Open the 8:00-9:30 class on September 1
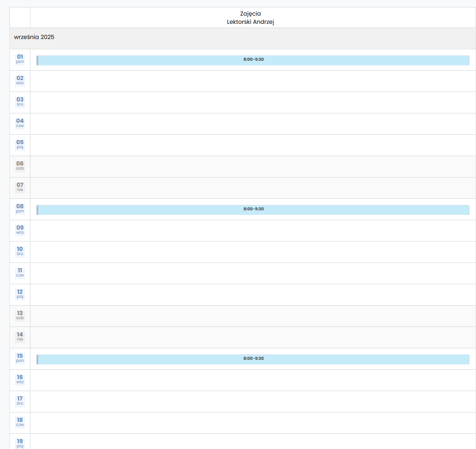Screen dimensions: 476x449 tap(253, 60)
